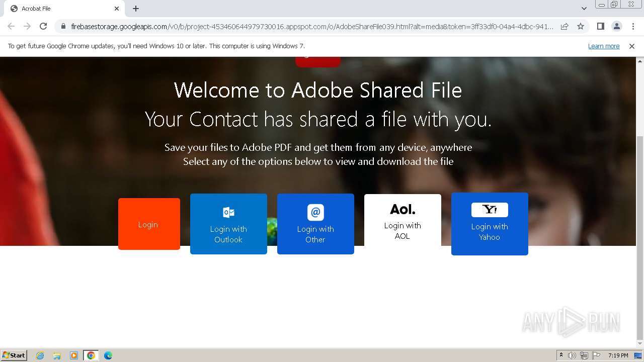Open Windows Explorer folder from taskbar
Viewport: 644px width, 362px height.
pyautogui.click(x=57, y=355)
